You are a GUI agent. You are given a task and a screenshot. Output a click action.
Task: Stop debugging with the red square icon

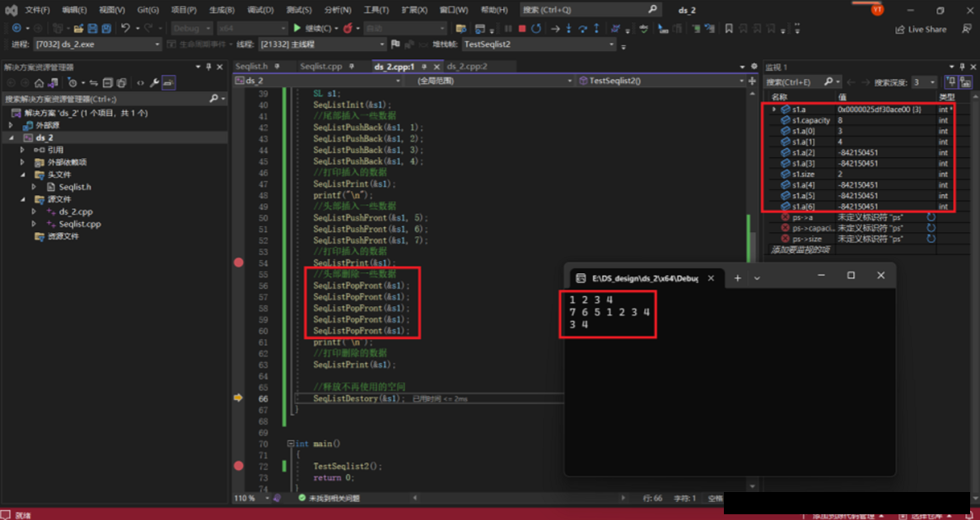click(522, 28)
